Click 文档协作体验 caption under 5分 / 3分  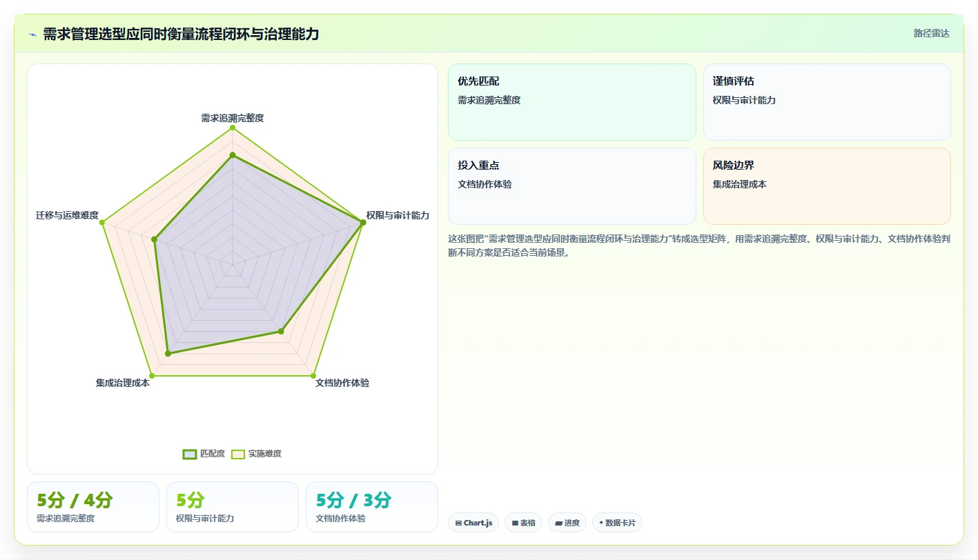point(340,519)
